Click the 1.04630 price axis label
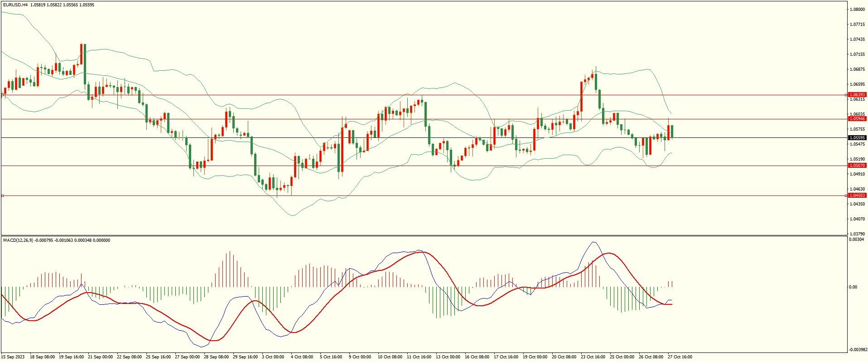Image resolution: width=868 pixels, height=362 pixels. (x=857, y=189)
